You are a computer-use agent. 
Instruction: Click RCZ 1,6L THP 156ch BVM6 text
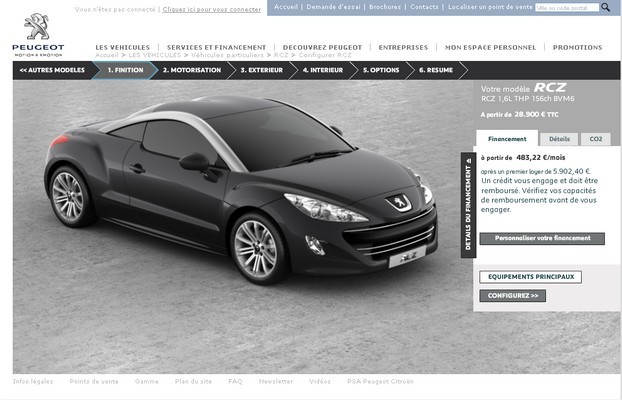pyautogui.click(x=528, y=99)
